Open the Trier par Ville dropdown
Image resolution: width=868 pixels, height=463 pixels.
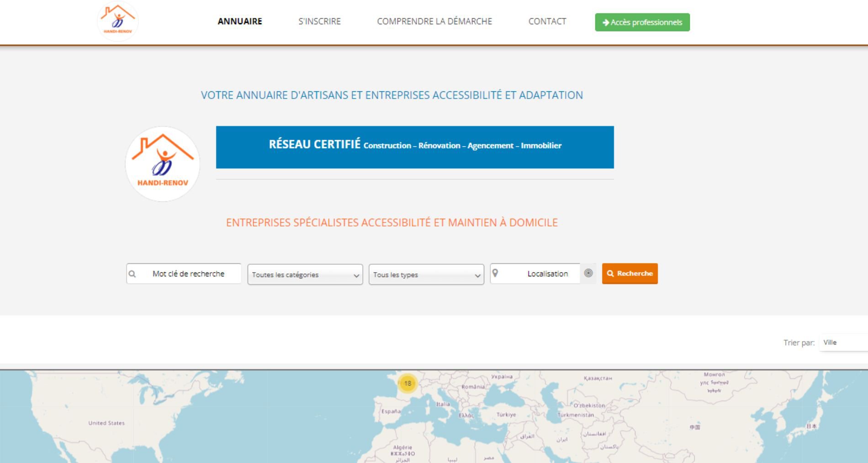(843, 342)
